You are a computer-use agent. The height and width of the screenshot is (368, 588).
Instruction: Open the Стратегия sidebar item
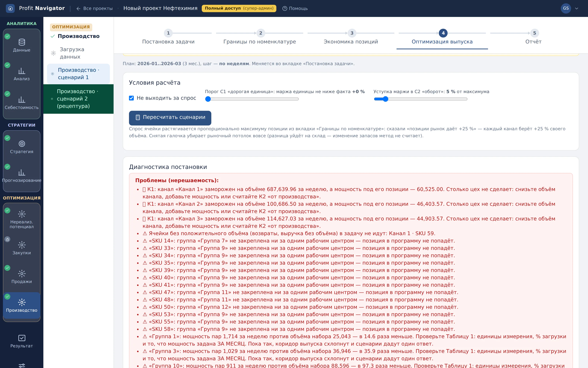point(22,147)
